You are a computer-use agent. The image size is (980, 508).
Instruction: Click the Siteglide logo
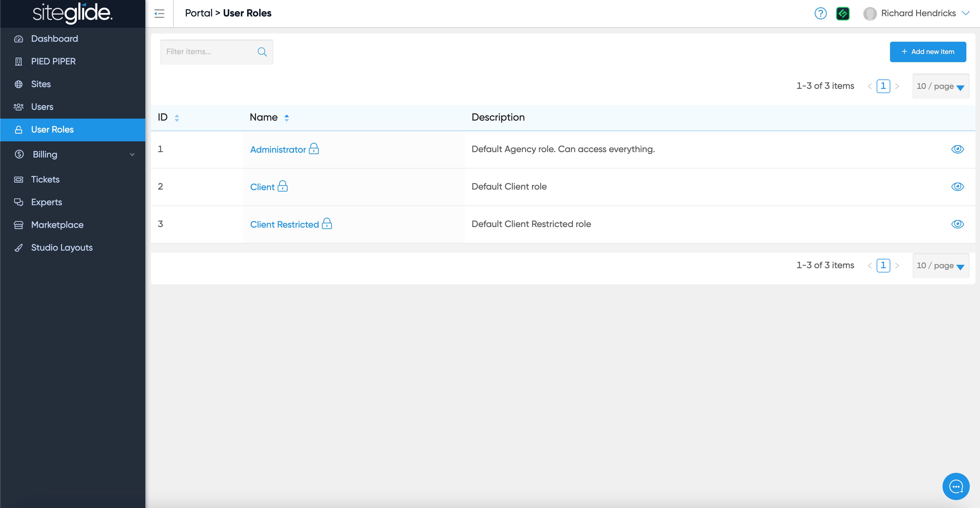72,13
